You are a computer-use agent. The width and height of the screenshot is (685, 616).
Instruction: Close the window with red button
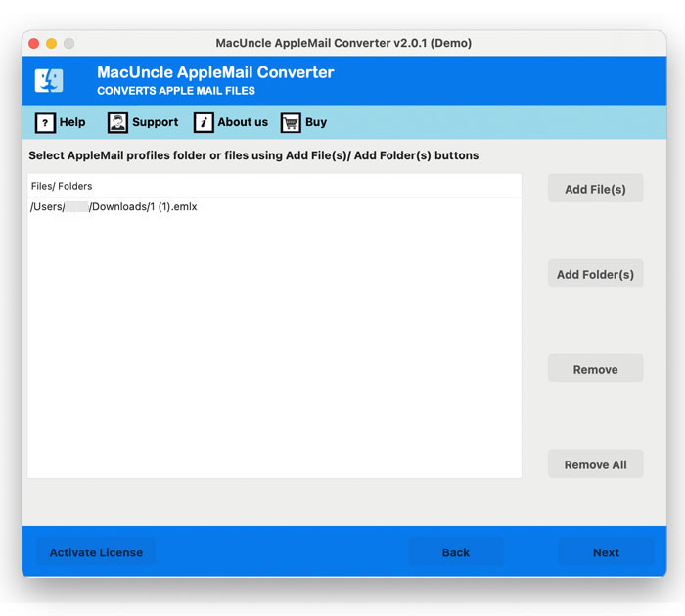(x=34, y=43)
